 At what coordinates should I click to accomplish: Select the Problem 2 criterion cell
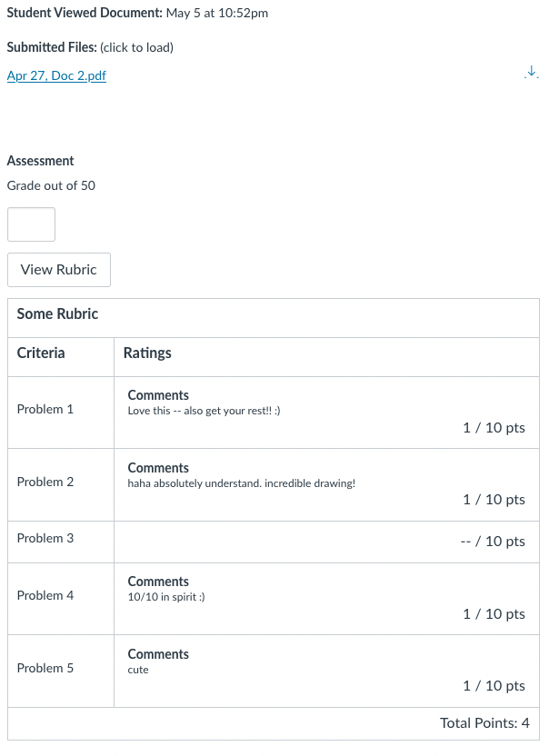pos(45,482)
